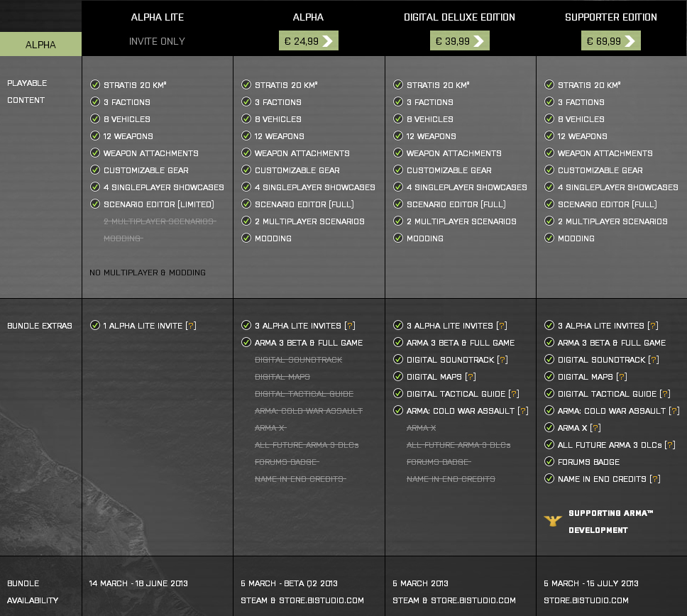The height and width of the screenshot is (616, 687).
Task: Open help for Digital Deluxe Digital Maps
Action: pos(471,377)
